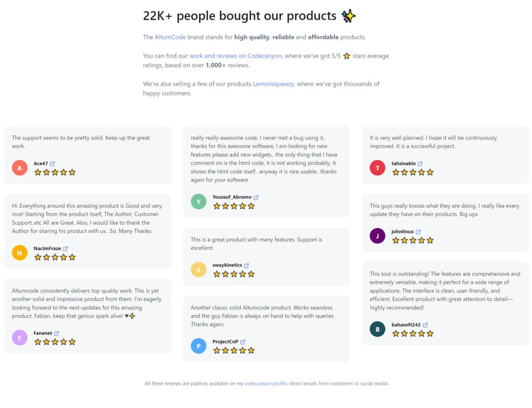Click the five-star rating under swaykinetics

click(234, 274)
